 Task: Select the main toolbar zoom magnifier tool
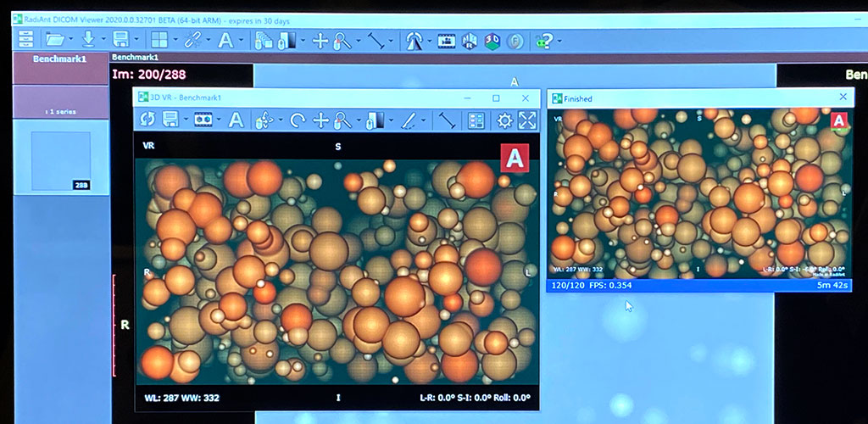(x=342, y=41)
